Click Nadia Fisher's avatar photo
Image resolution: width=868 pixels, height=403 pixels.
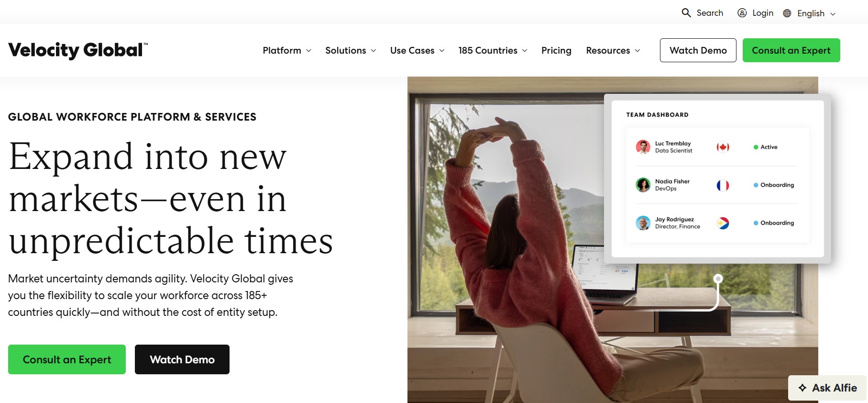point(643,185)
